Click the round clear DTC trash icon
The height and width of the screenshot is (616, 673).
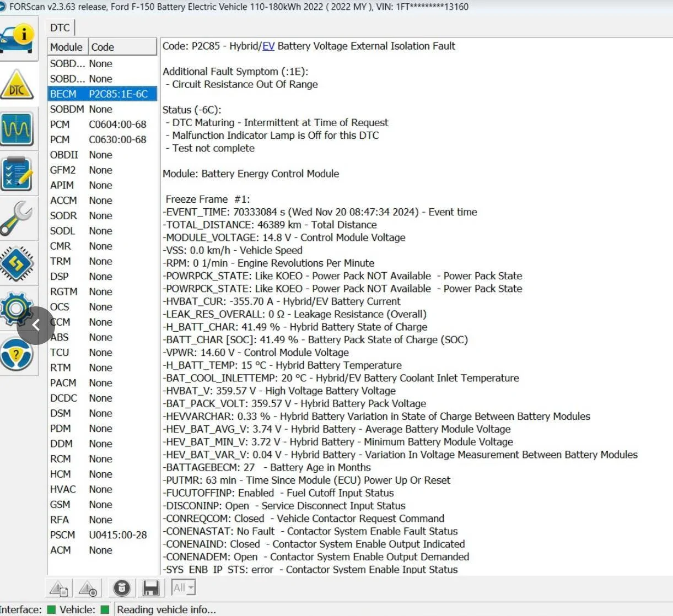point(122,588)
